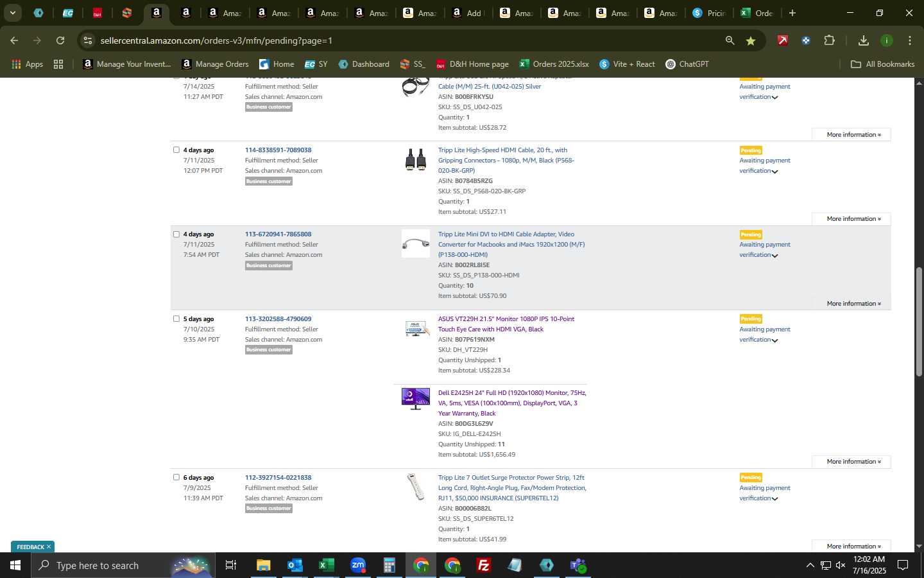Screen dimensions: 924x578
Task: Bookmark star icon in address bar
Action: point(750,40)
